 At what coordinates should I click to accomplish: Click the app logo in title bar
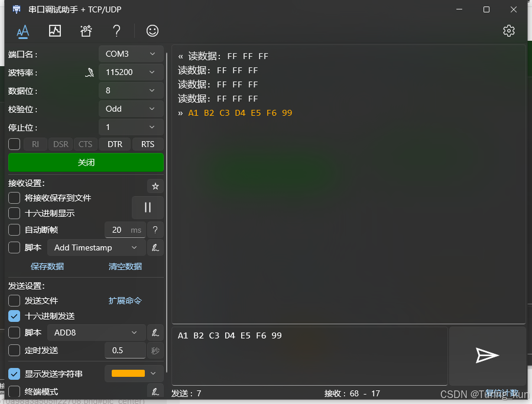coord(17,9)
